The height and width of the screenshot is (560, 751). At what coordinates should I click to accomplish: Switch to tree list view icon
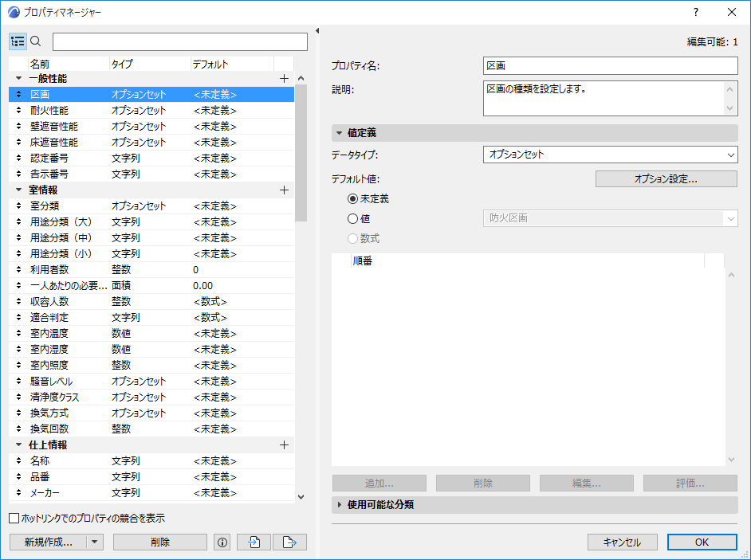[x=18, y=41]
